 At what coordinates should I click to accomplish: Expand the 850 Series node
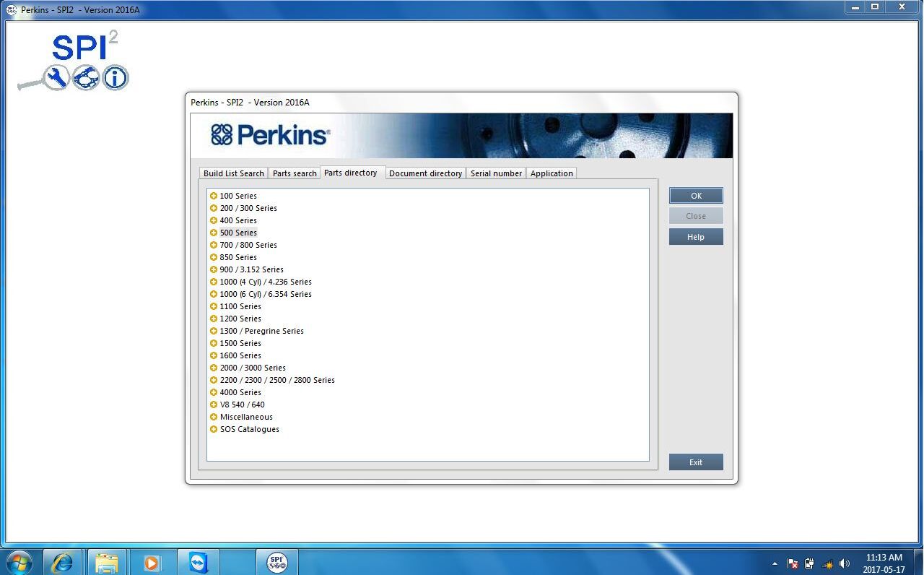[214, 257]
